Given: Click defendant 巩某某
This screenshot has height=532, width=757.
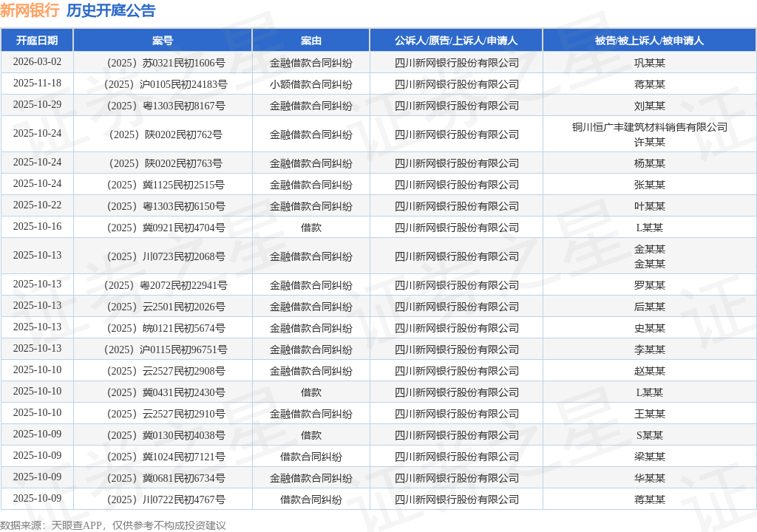Looking at the screenshot, I should pos(649,63).
